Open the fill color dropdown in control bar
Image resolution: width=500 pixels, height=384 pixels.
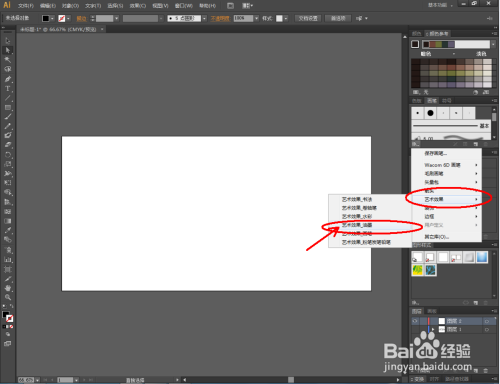(x=52, y=19)
